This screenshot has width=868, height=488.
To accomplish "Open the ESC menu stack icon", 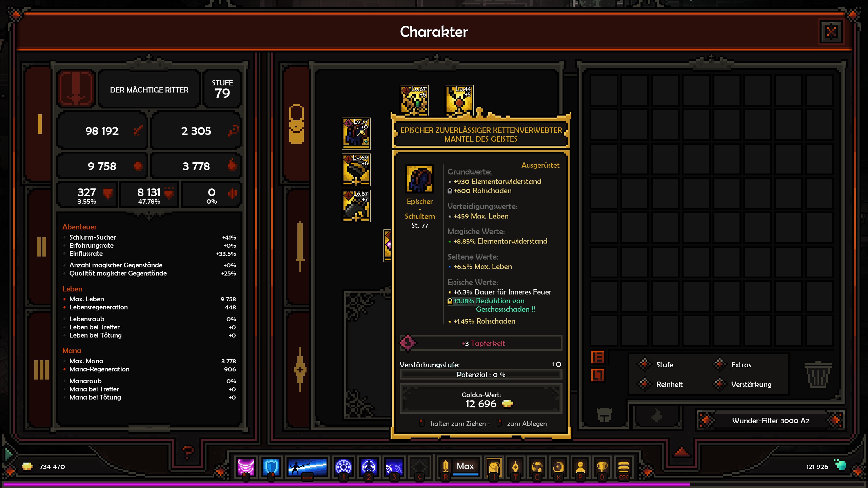I will (x=624, y=468).
